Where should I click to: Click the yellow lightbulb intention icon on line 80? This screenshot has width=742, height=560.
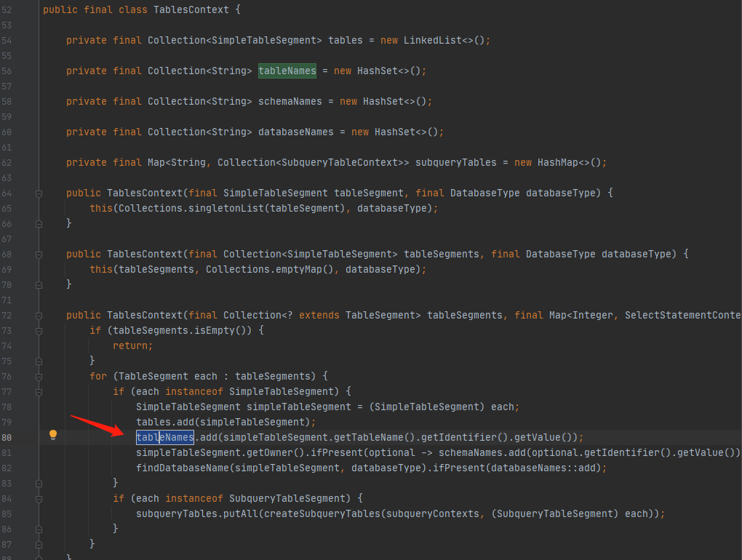tap(53, 435)
